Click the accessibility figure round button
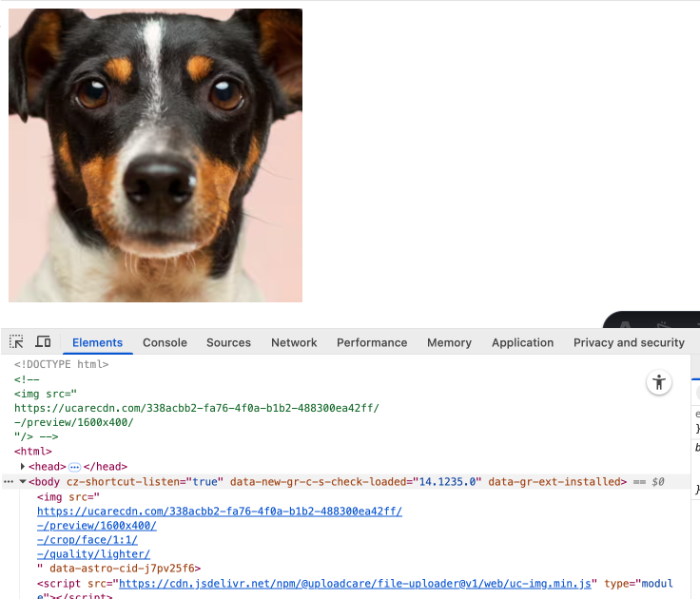This screenshot has height=599, width=700. click(x=659, y=382)
